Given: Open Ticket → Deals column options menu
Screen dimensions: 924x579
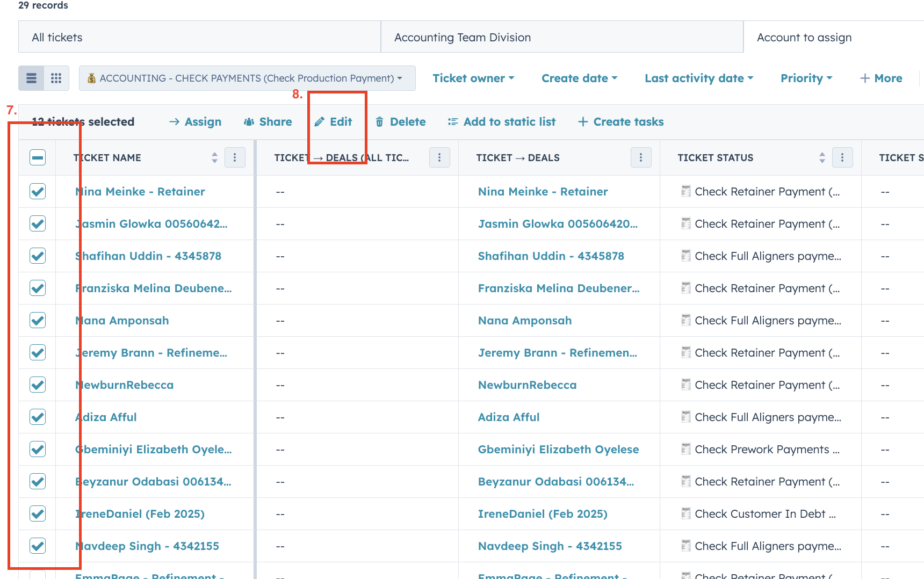Looking at the screenshot, I should click(640, 157).
